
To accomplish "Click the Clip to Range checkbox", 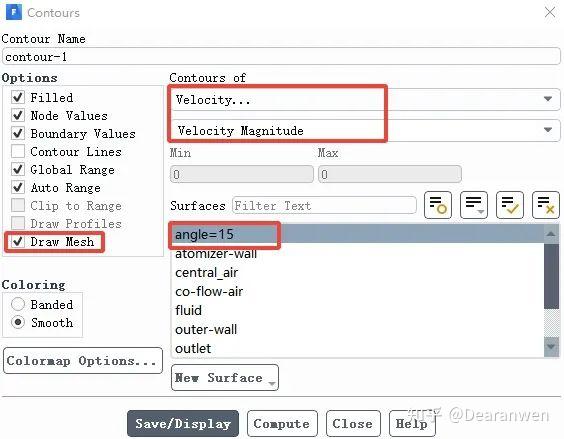I will click(18, 205).
